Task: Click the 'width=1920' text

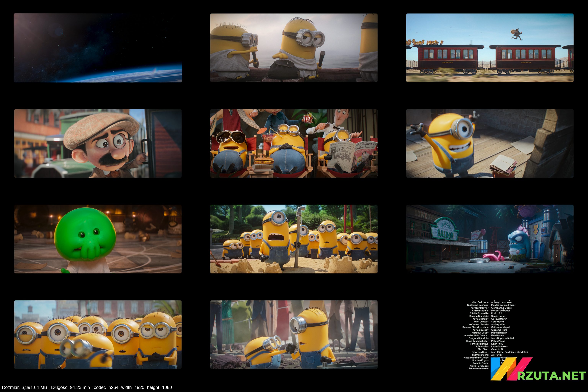Action: click(133, 387)
